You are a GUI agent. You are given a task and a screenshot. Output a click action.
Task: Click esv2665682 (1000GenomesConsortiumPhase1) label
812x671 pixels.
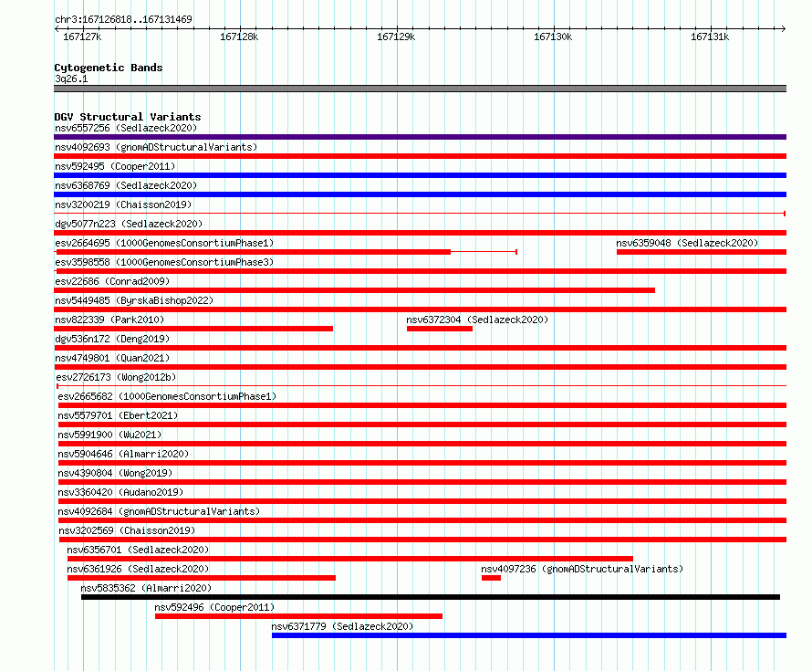coord(167,396)
